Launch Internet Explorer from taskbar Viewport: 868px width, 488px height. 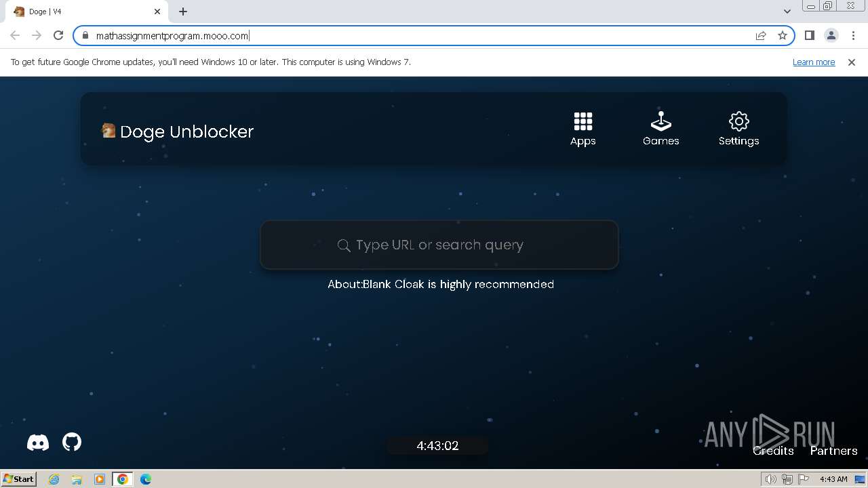(x=54, y=479)
